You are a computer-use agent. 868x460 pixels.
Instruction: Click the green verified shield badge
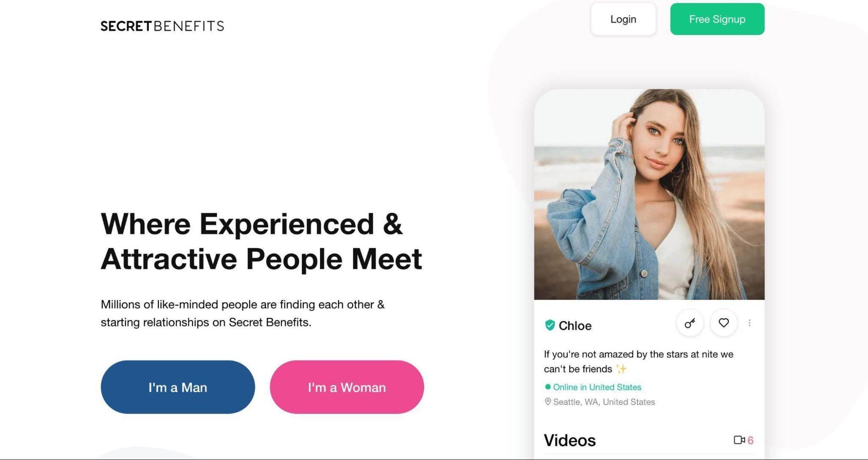tap(550, 325)
